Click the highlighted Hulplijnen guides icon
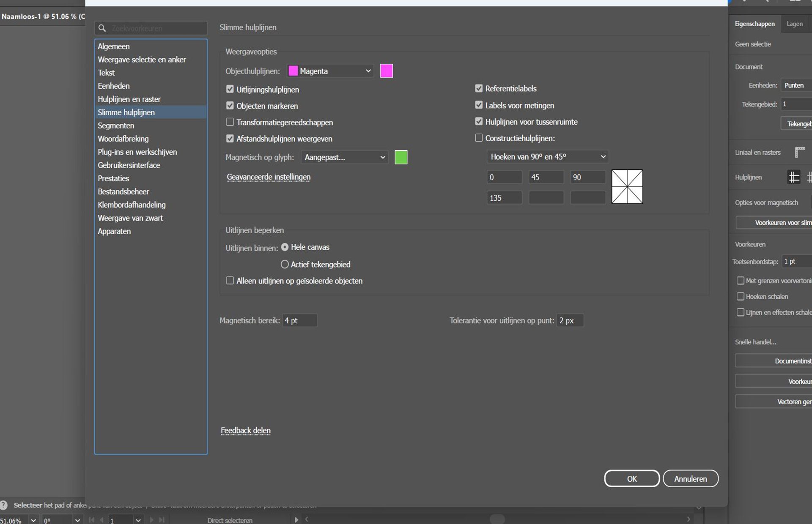 794,177
